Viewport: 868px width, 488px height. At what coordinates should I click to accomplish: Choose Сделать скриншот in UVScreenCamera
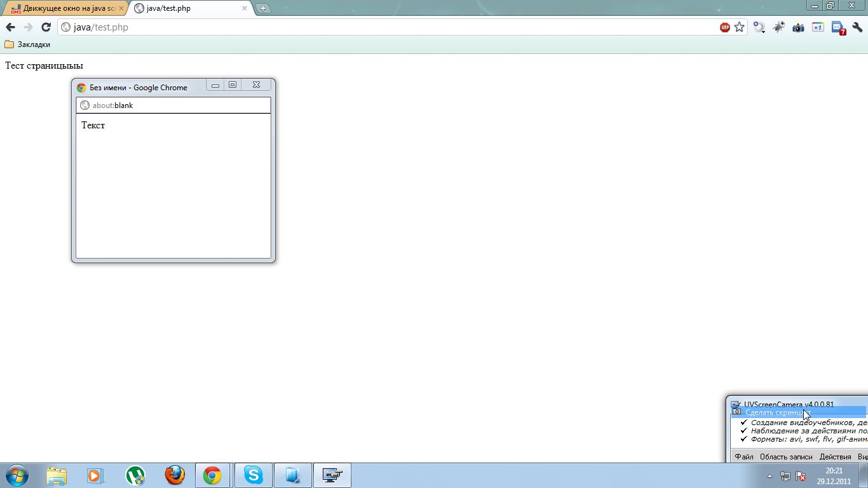(x=799, y=412)
